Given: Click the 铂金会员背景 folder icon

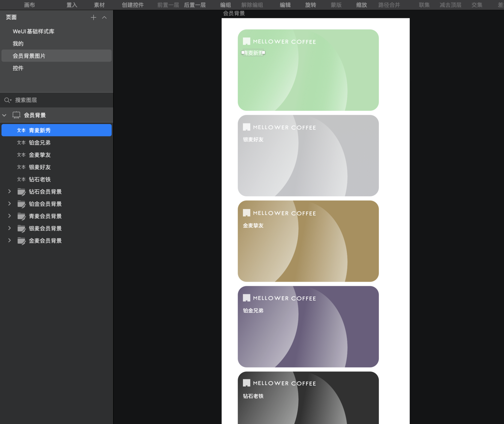Looking at the screenshot, I should [21, 204].
